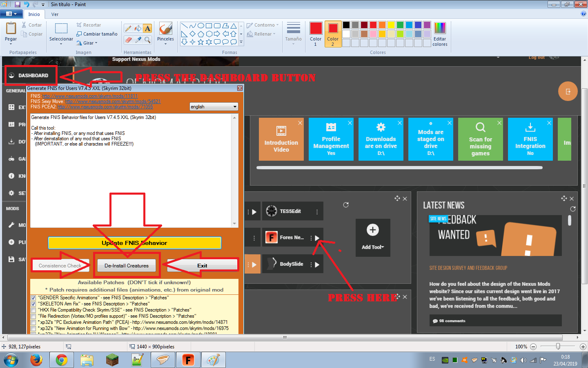Tick File Redirection Vortex/MO patch
Viewport: 588px width, 368px height.
click(33, 316)
